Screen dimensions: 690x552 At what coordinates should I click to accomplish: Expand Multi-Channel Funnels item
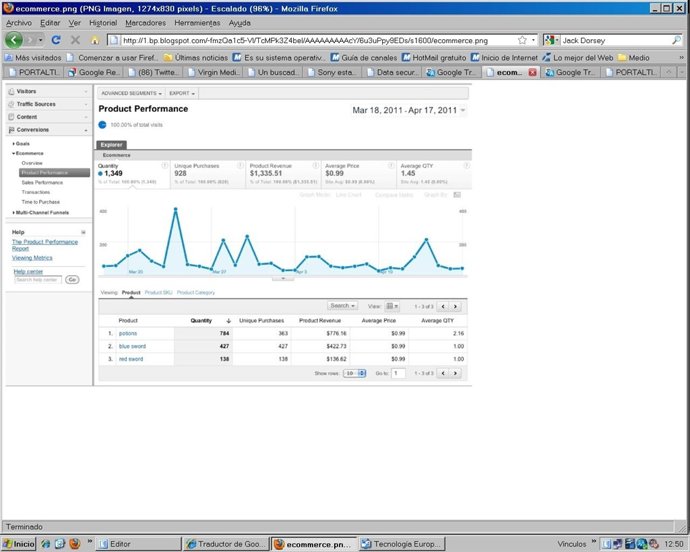pyautogui.click(x=40, y=213)
